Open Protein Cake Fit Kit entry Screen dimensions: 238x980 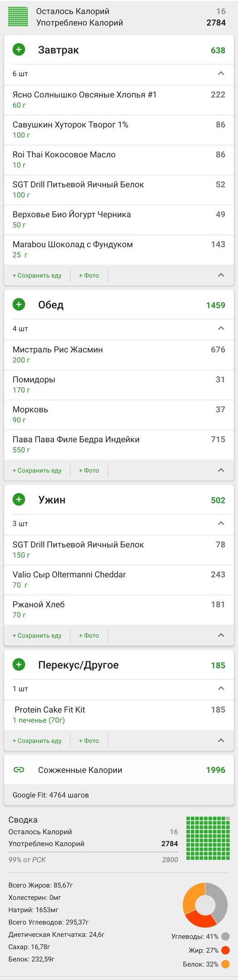click(119, 715)
